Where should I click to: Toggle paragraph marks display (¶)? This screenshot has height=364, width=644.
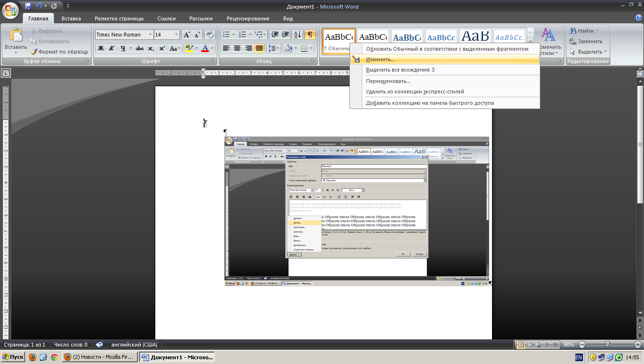pyautogui.click(x=310, y=35)
